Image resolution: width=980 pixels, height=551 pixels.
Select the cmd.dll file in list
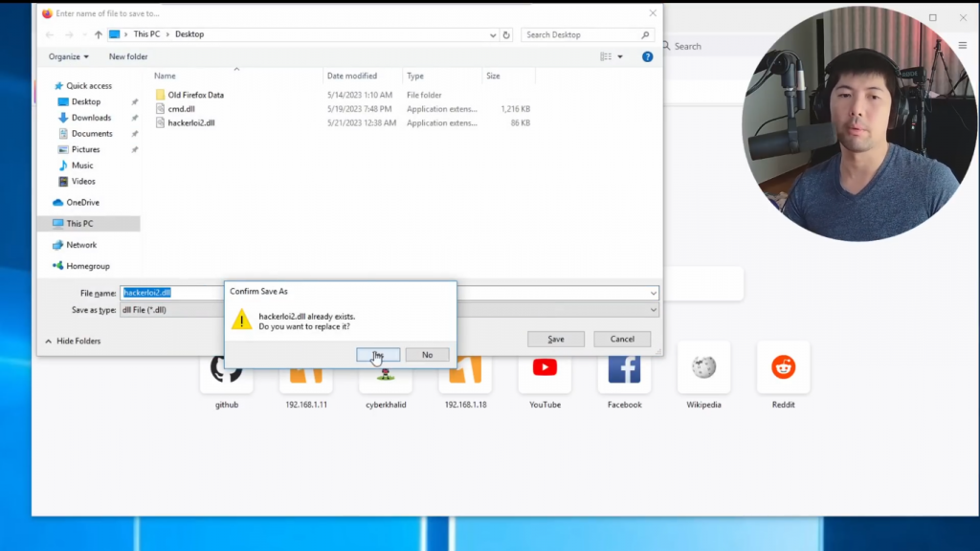click(181, 109)
